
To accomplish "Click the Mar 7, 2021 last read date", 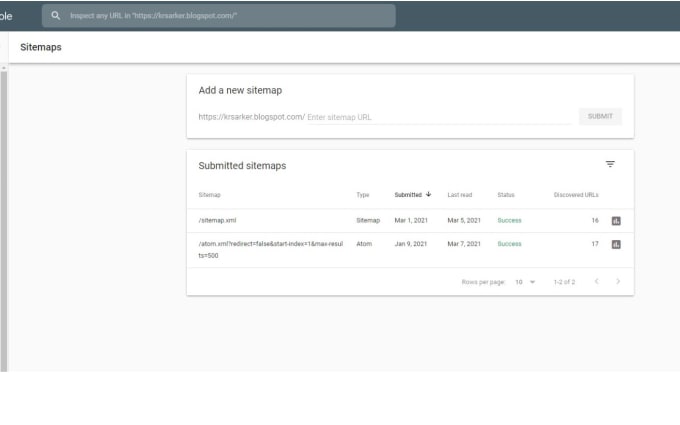I will click(x=464, y=244).
